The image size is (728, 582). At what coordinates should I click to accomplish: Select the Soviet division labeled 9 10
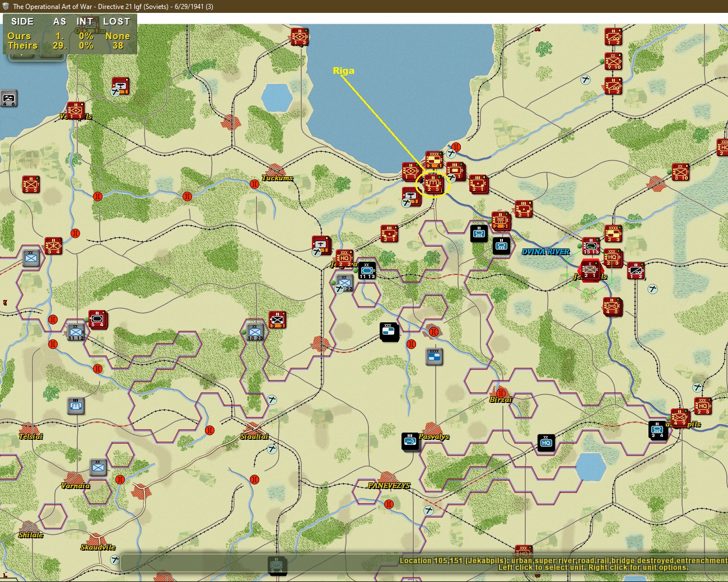pyautogui.click(x=613, y=61)
